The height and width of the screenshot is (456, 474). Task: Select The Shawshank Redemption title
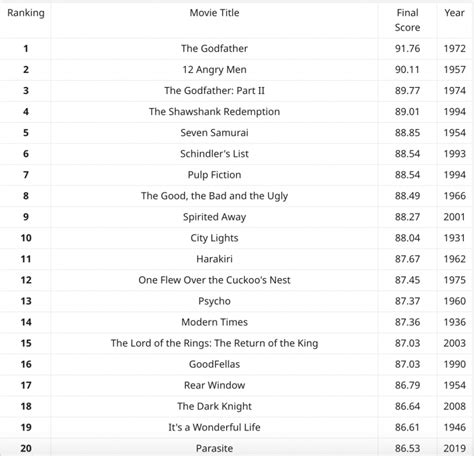click(214, 112)
